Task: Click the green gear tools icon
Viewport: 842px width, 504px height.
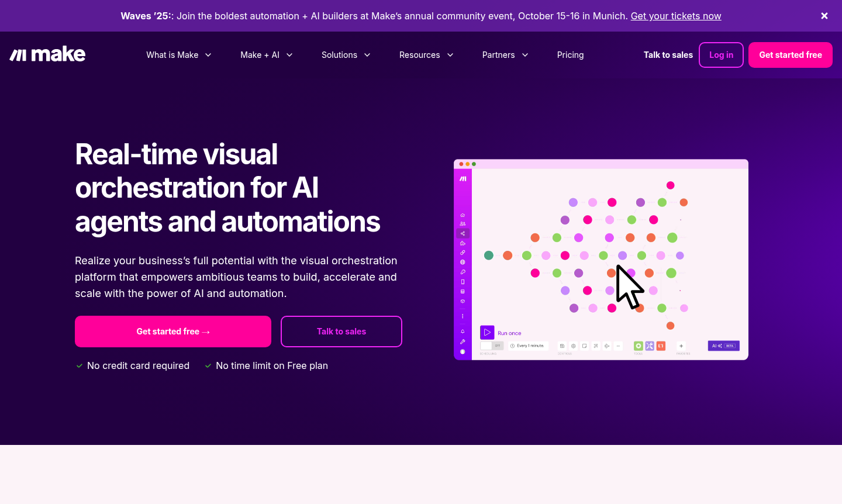Action: coord(639,346)
